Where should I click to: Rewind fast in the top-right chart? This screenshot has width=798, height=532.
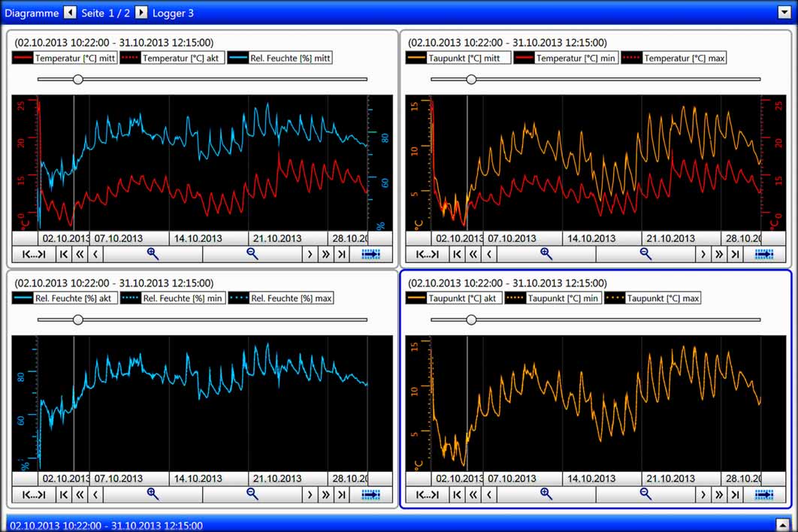click(473, 254)
